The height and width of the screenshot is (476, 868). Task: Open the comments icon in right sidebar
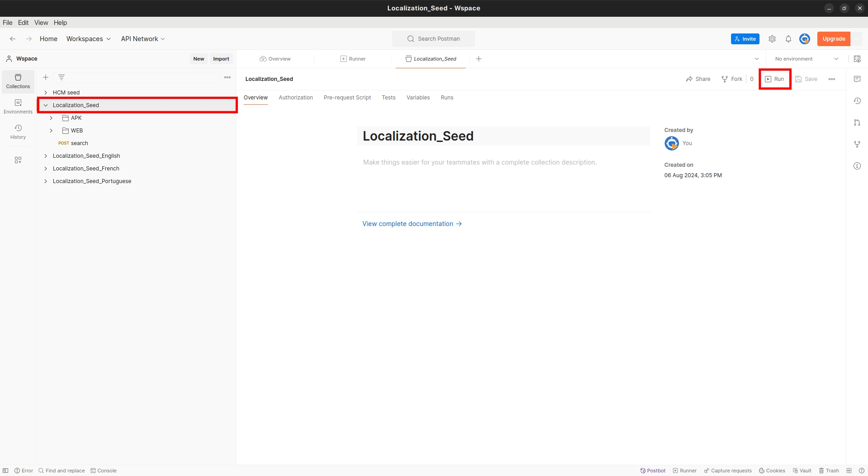click(857, 79)
